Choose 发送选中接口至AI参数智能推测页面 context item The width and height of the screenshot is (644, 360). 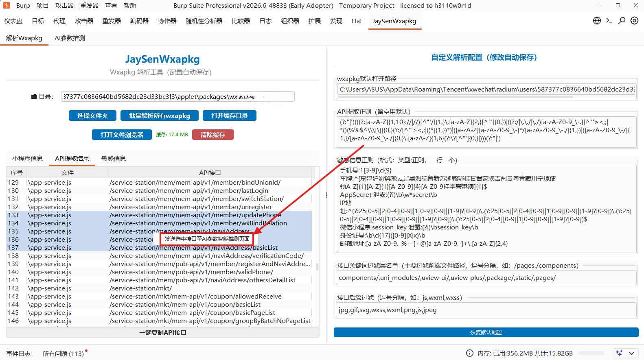pyautogui.click(x=207, y=239)
